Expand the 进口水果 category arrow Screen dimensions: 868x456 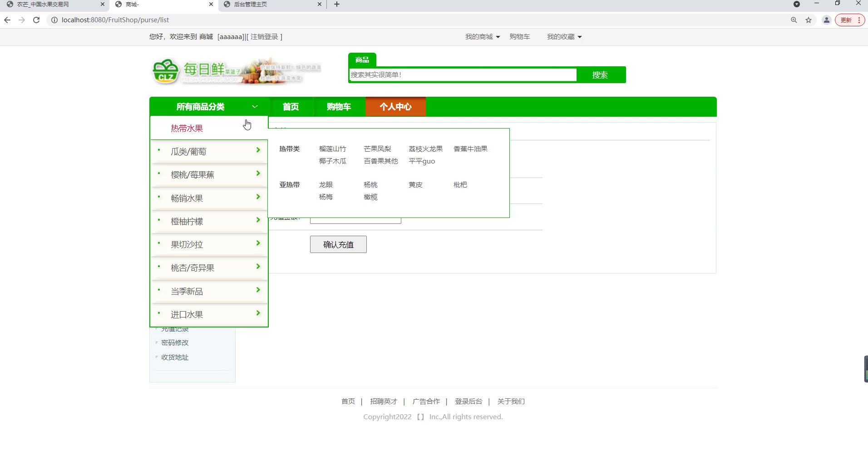click(258, 313)
